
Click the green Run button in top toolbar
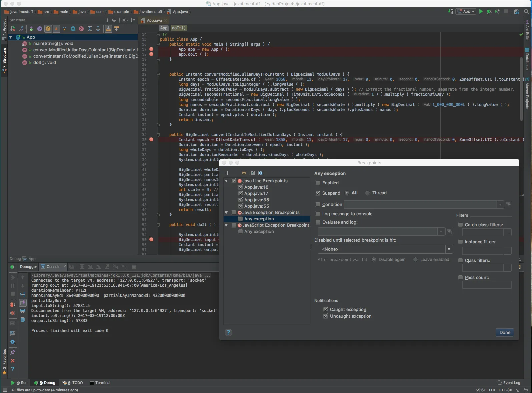pyautogui.click(x=481, y=11)
